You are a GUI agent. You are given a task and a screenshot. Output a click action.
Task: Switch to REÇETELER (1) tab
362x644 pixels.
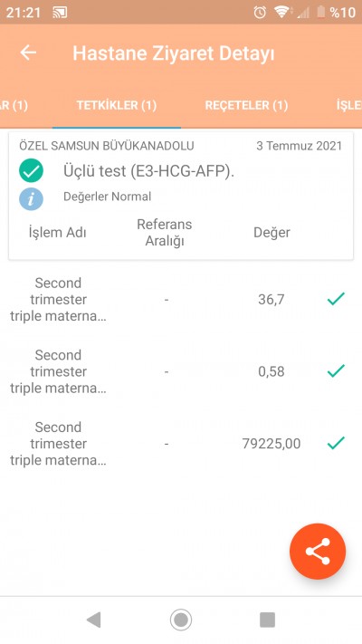click(246, 106)
